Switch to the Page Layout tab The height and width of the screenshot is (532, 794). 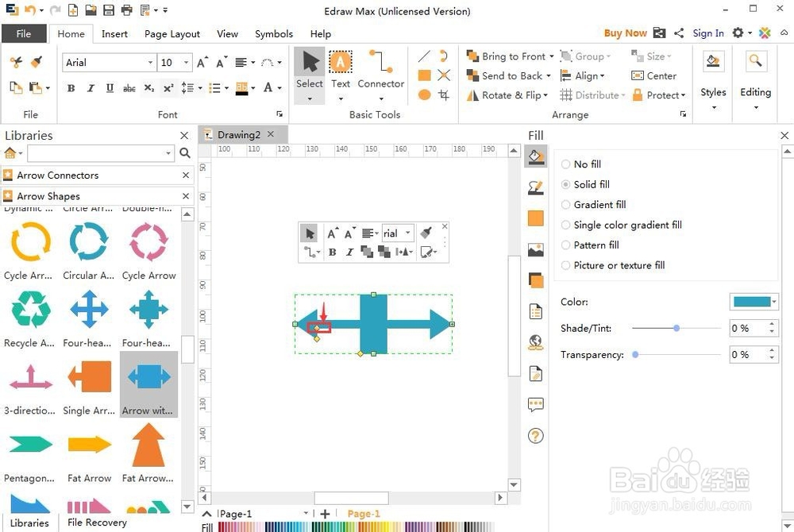click(x=172, y=33)
